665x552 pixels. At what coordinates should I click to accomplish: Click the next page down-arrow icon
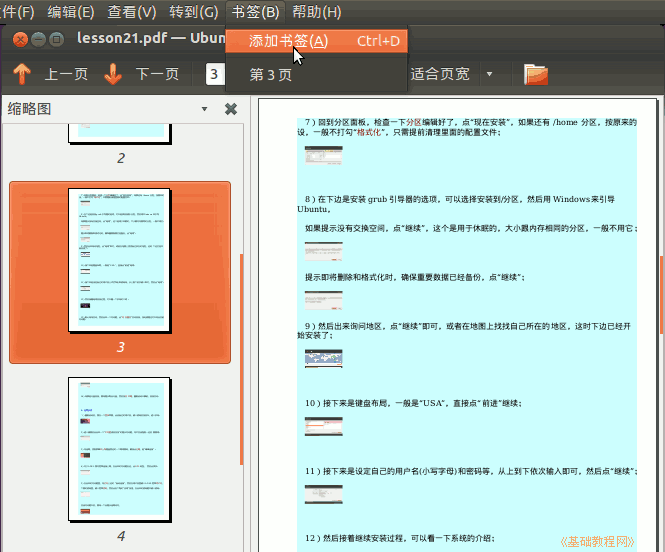point(112,74)
